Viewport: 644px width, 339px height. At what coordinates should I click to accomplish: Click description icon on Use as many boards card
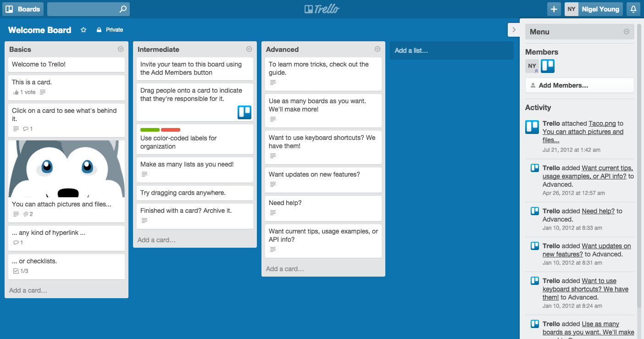coord(273,119)
